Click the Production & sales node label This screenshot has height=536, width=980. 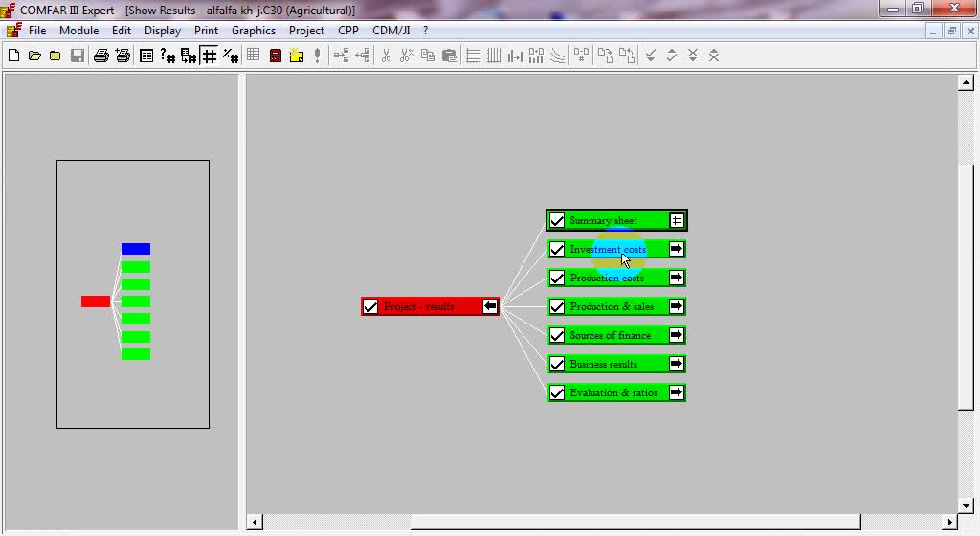click(x=612, y=307)
